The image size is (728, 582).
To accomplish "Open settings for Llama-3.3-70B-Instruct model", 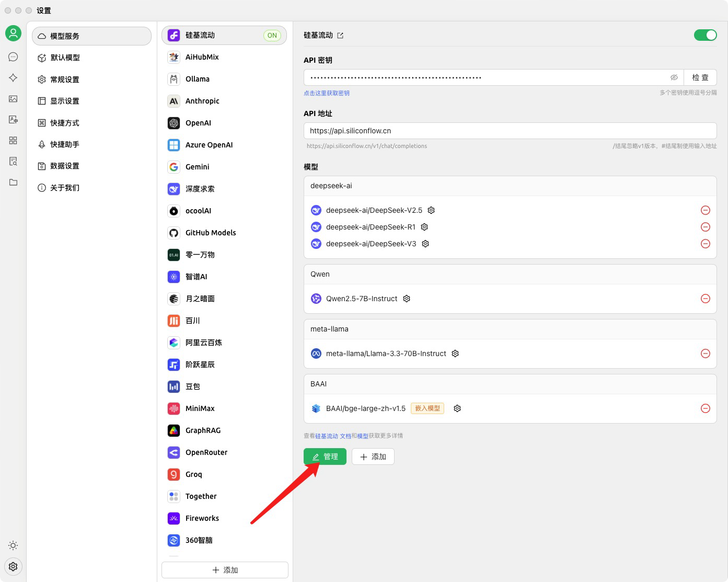I will [x=455, y=353].
